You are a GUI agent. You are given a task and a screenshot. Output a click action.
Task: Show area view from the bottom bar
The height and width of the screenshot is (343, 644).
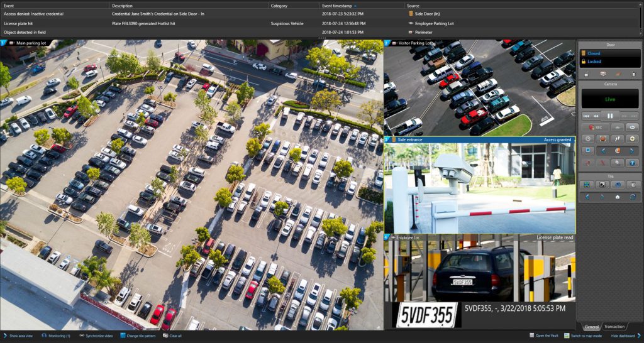coord(18,335)
